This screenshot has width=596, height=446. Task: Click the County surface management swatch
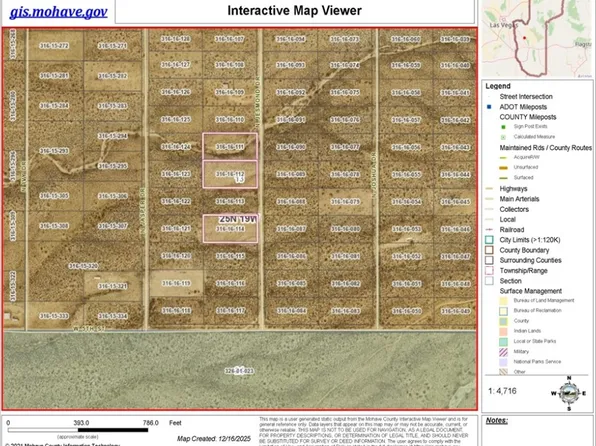point(503,321)
